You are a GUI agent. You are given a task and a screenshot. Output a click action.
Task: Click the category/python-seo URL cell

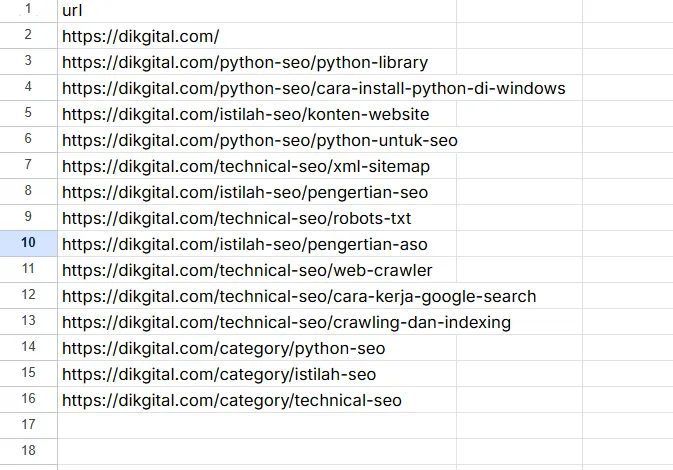pyautogui.click(x=223, y=348)
